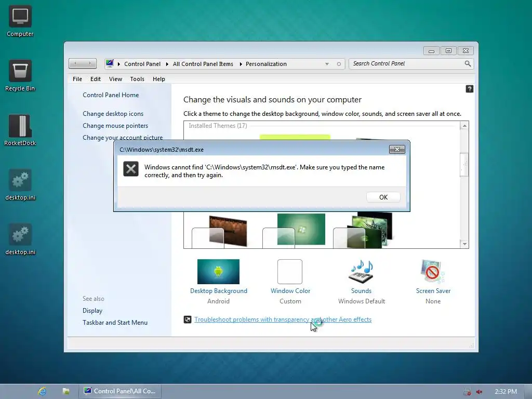Click the muted volume tray icon
532x399 pixels.
[479, 392]
